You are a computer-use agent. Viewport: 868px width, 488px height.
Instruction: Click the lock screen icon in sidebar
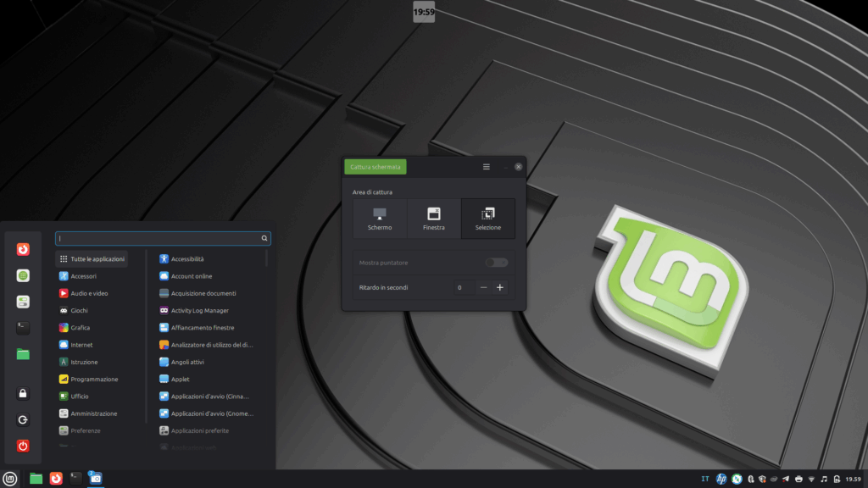click(23, 393)
